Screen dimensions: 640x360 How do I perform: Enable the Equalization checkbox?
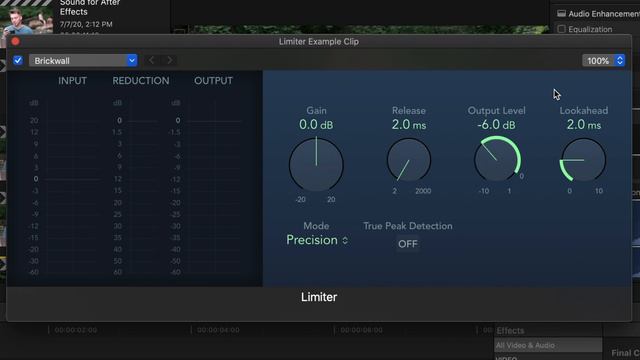[561, 29]
